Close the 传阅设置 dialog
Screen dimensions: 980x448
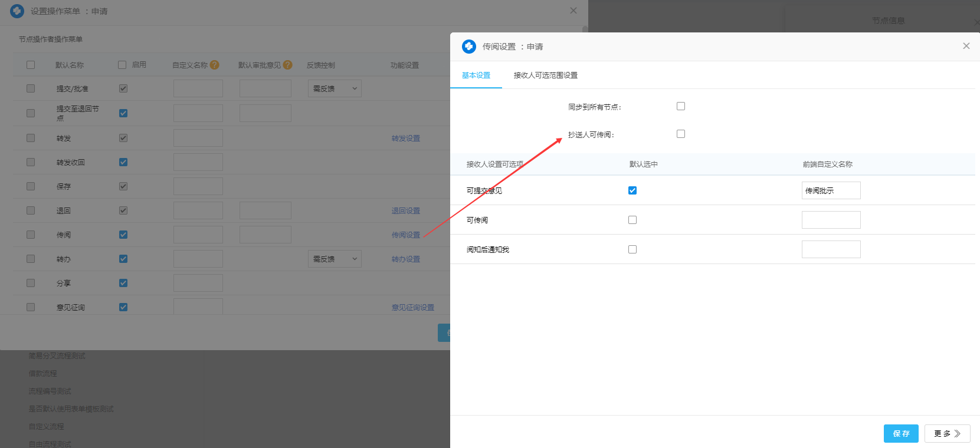(966, 46)
